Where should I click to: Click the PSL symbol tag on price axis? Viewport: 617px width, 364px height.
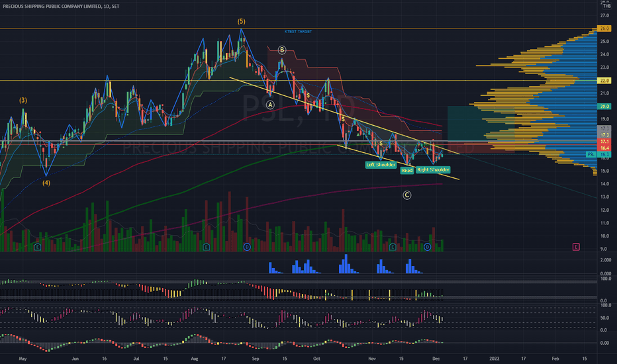pyautogui.click(x=591, y=155)
